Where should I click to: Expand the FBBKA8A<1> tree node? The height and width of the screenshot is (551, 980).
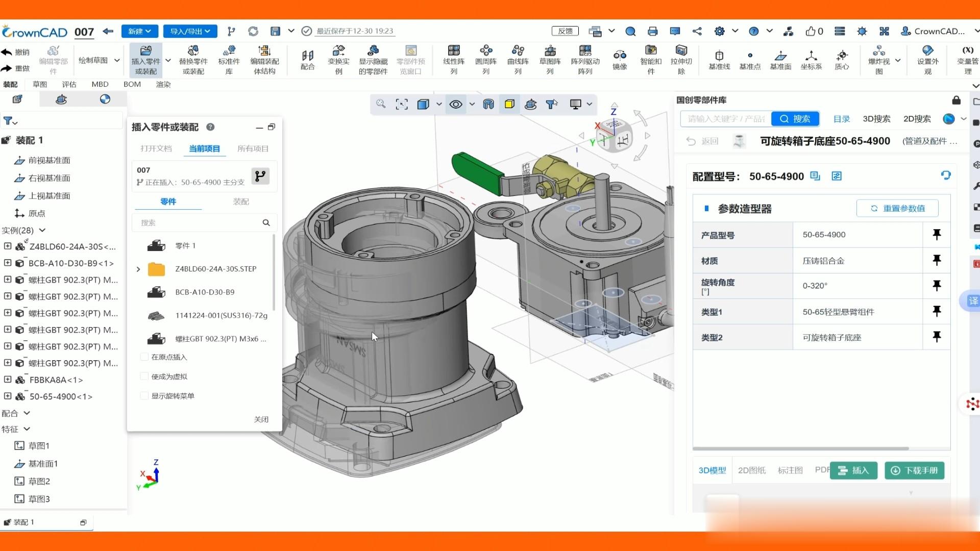point(8,380)
